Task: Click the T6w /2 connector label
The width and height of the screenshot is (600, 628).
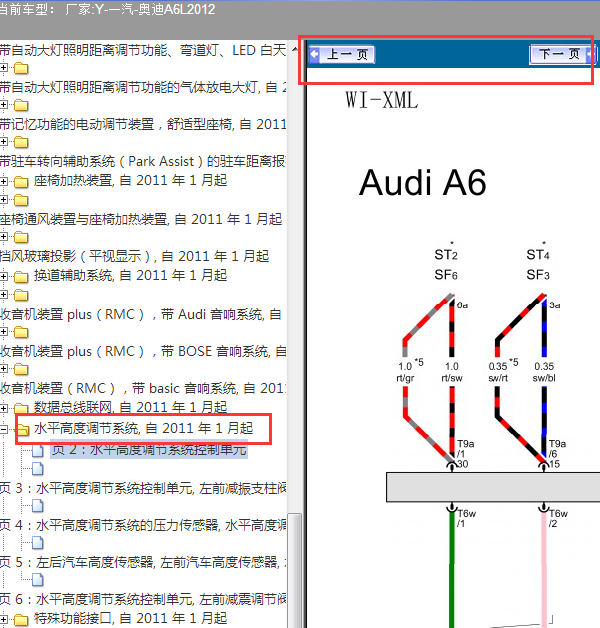Action: tap(558, 518)
